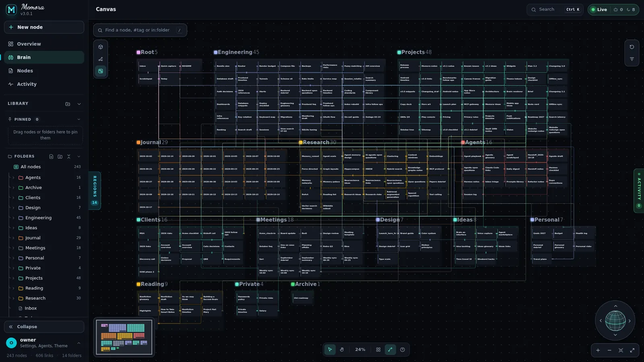Toggle the highlighted map view icon in tool strip
This screenshot has height=362, width=644.
pos(101,71)
